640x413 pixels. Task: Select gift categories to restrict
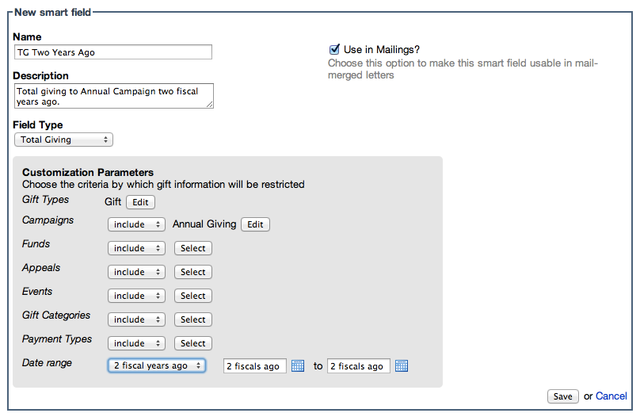193,320
